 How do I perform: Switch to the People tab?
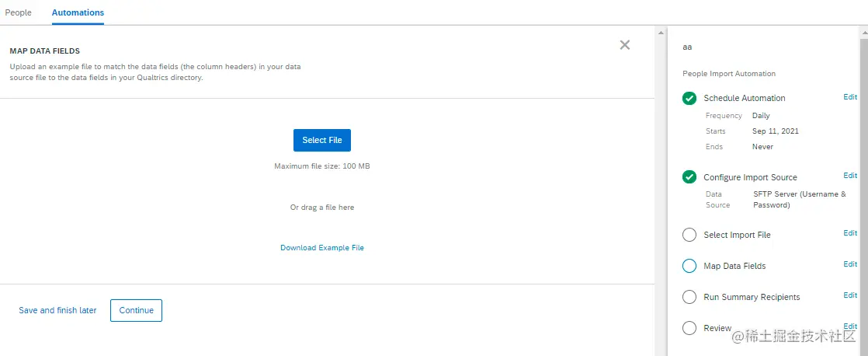pyautogui.click(x=19, y=12)
